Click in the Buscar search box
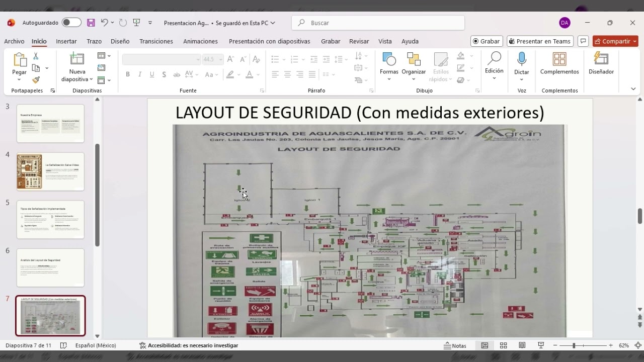The height and width of the screenshot is (362, 644). (x=378, y=23)
